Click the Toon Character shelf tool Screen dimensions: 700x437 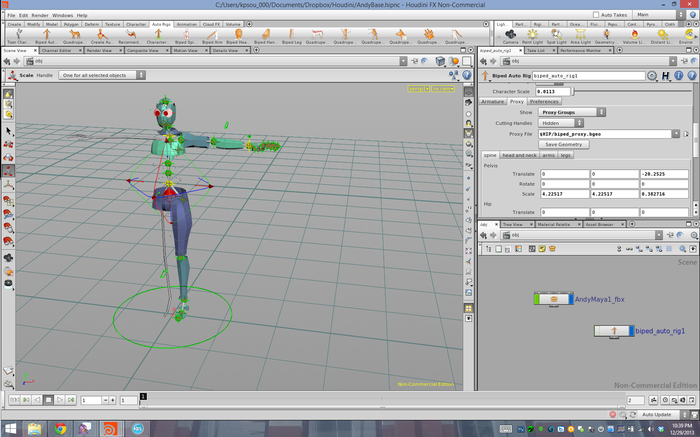tap(19, 36)
